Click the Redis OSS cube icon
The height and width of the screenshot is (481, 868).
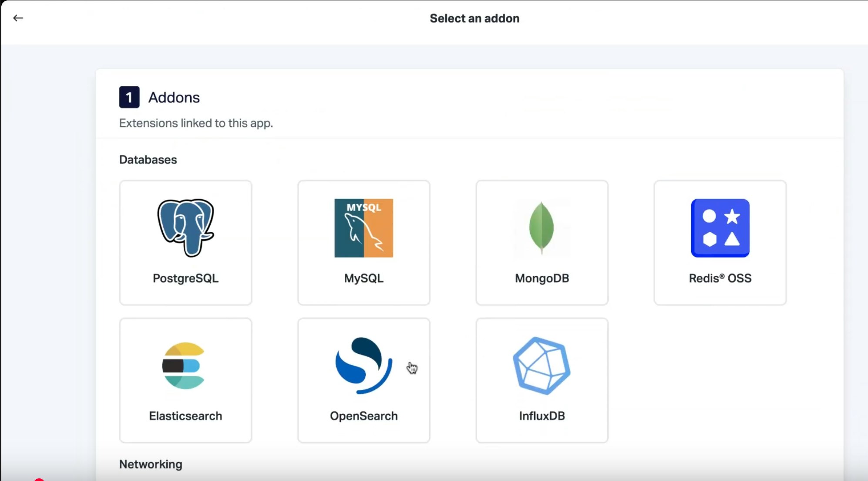pos(720,227)
